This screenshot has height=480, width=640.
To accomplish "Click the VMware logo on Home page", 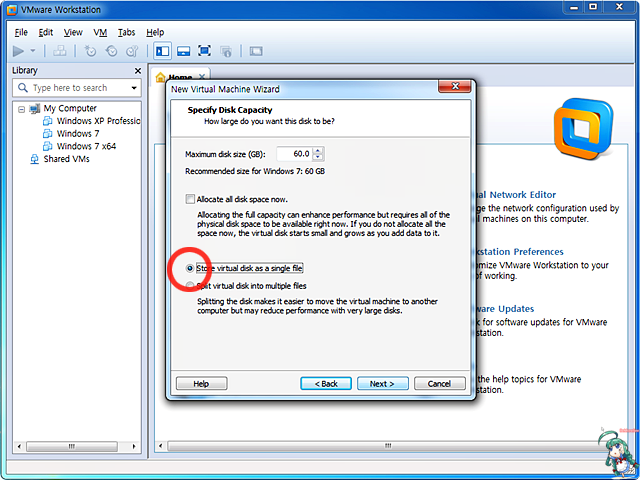I will click(583, 129).
